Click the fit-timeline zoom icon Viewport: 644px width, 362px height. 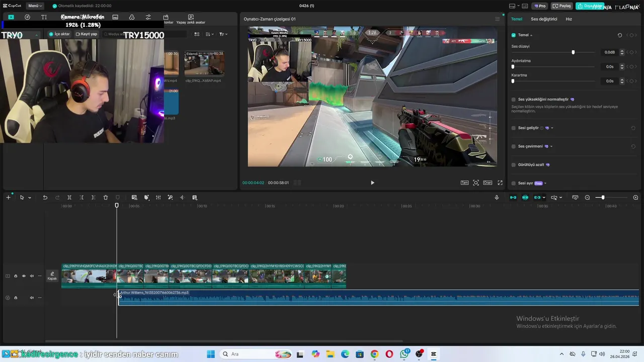575,198
